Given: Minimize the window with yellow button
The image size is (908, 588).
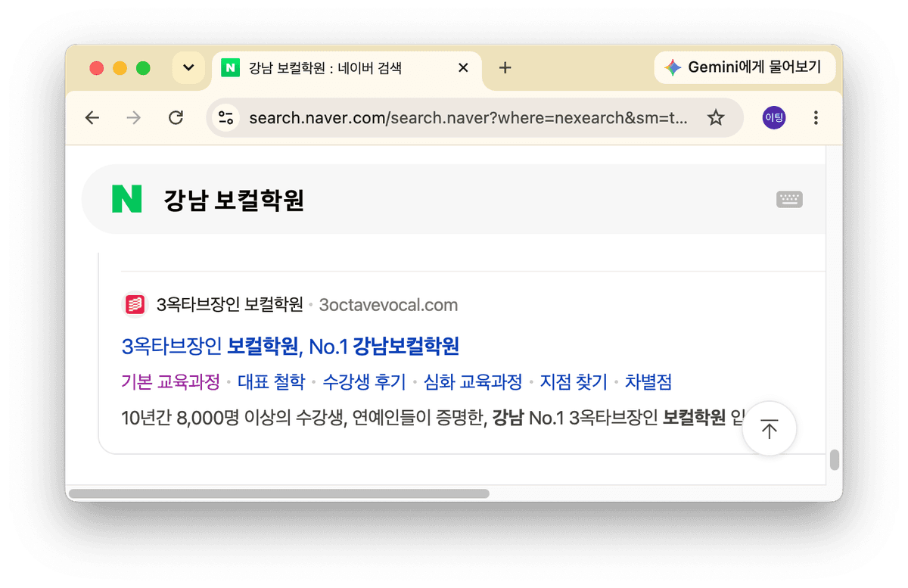Looking at the screenshot, I should [x=120, y=68].
